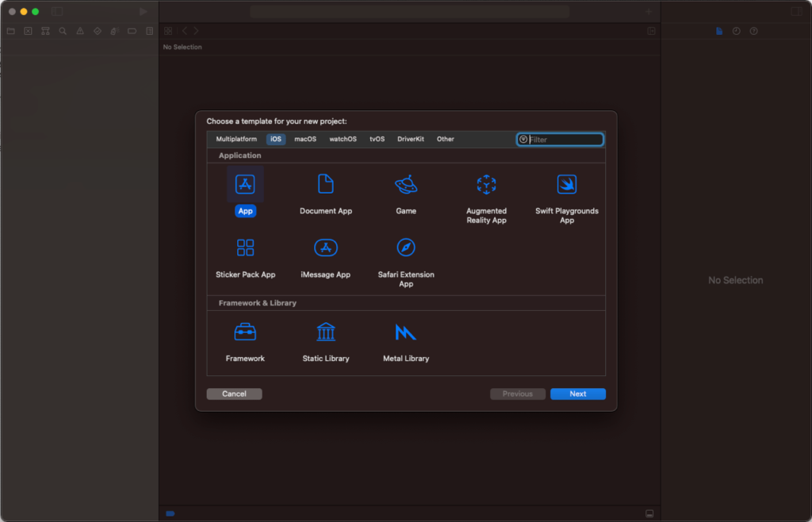This screenshot has height=522, width=812.
Task: Open the source control navigator
Action: tap(28, 31)
